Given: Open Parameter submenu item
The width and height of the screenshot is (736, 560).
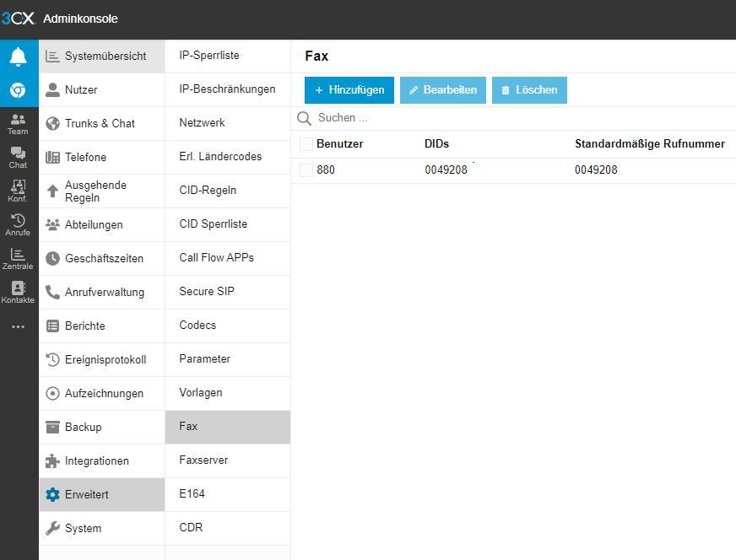Looking at the screenshot, I should pyautogui.click(x=228, y=360).
